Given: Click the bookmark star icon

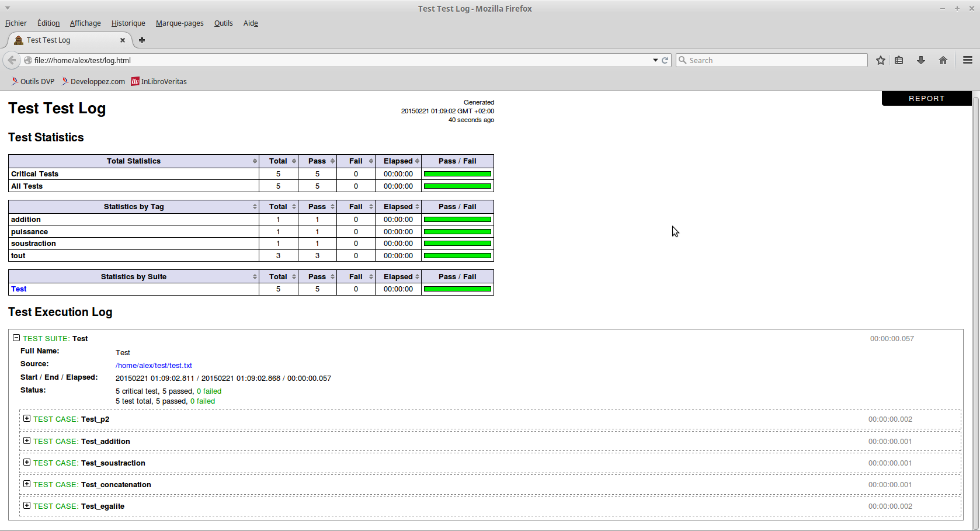Looking at the screenshot, I should (880, 60).
